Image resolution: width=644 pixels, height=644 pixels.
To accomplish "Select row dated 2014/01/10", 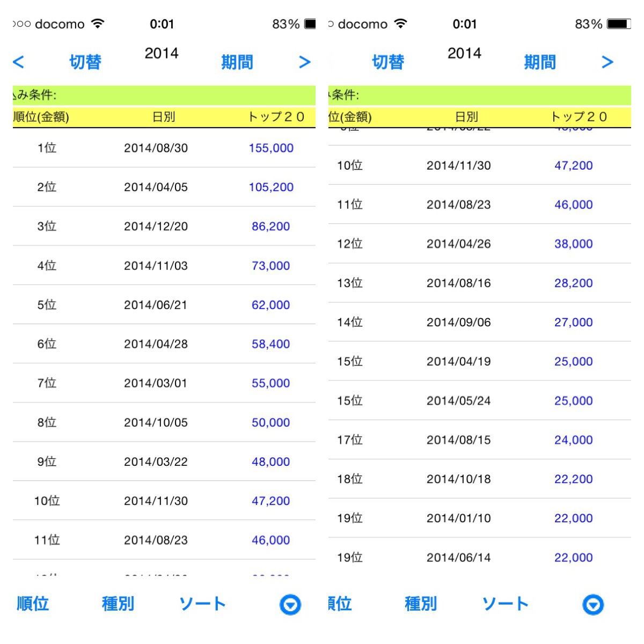I will click(x=480, y=518).
